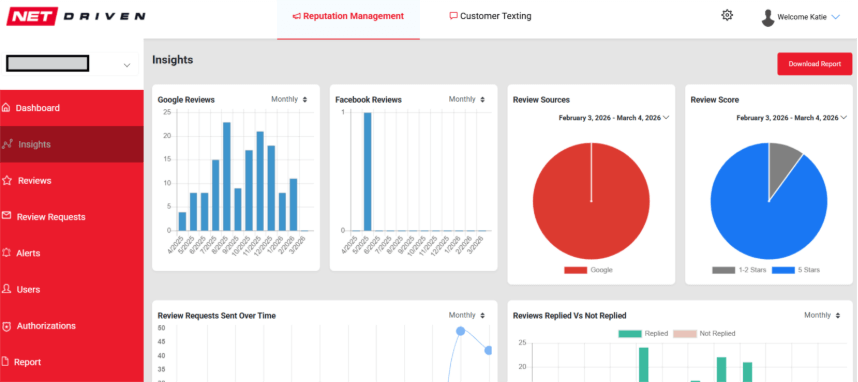Image resolution: width=858 pixels, height=382 pixels.
Task: Toggle the Not Replied legend item
Action: [704, 333]
